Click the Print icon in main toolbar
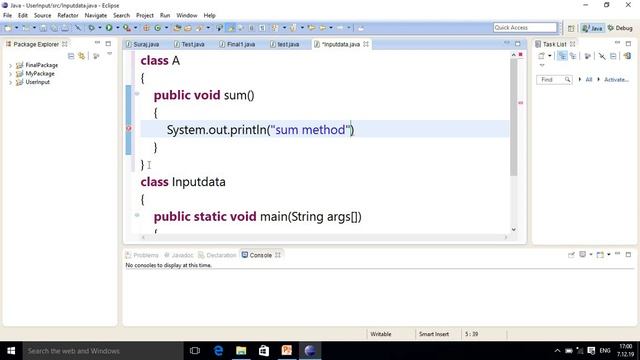640x360 pixels. (65, 28)
